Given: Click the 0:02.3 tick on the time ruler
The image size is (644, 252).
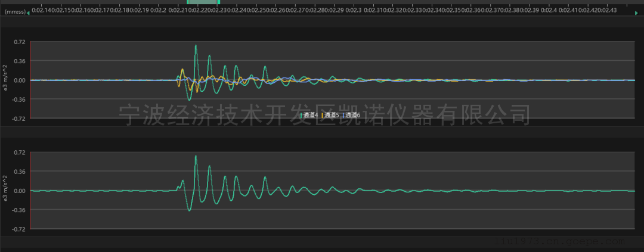Looking at the screenshot, I should [x=354, y=10].
